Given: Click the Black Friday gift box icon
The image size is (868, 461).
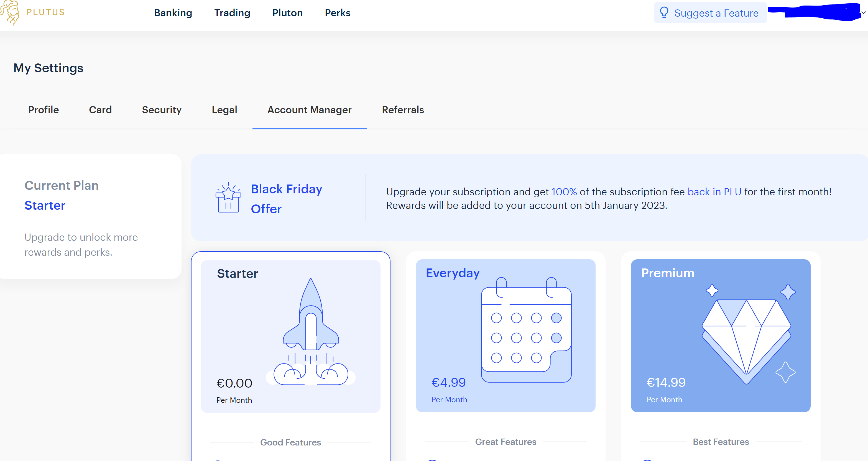Looking at the screenshot, I should (x=228, y=198).
